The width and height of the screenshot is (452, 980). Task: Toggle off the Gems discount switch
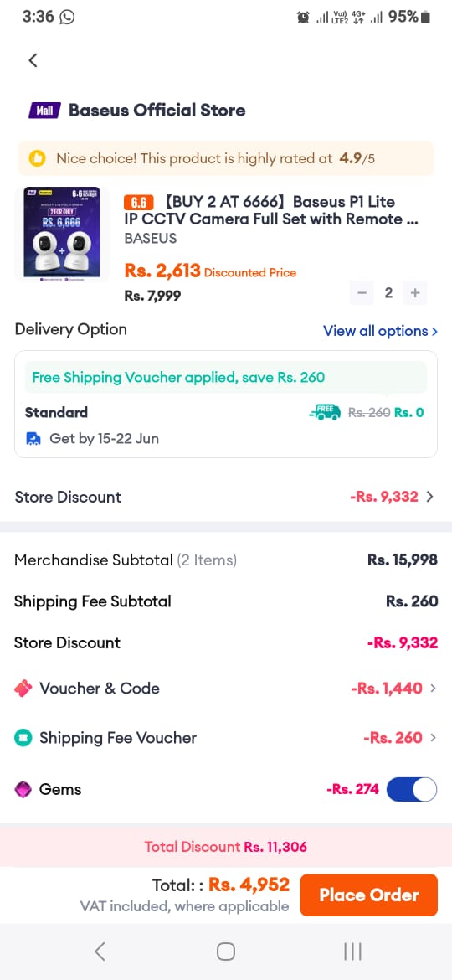point(412,789)
